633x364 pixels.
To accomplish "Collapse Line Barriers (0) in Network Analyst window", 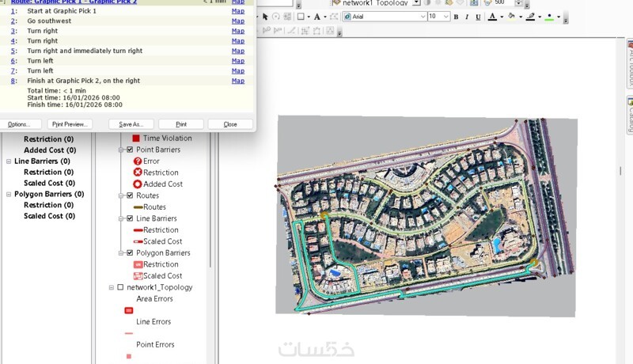I will coord(9,161).
